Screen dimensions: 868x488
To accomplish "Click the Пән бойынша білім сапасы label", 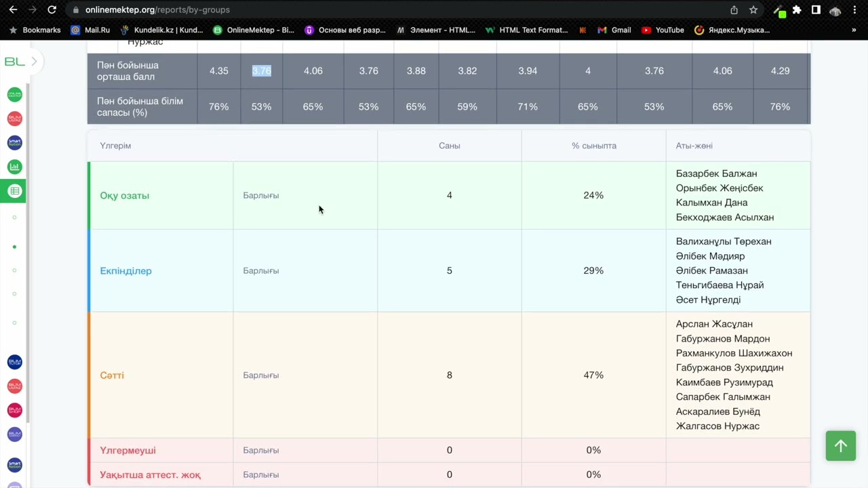I will [140, 106].
